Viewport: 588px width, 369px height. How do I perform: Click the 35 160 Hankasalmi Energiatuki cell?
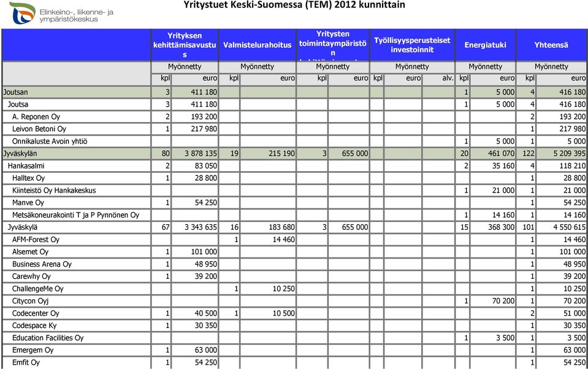(493, 165)
